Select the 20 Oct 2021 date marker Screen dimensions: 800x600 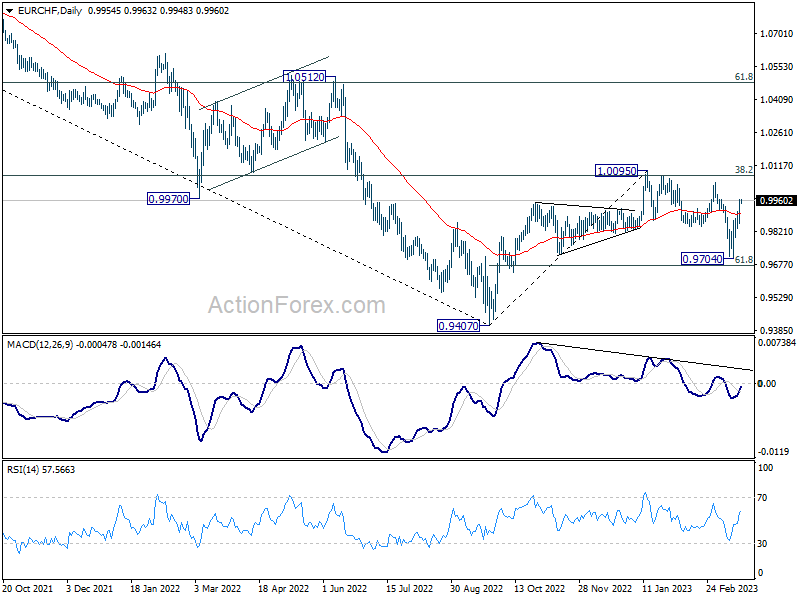(x=27, y=590)
